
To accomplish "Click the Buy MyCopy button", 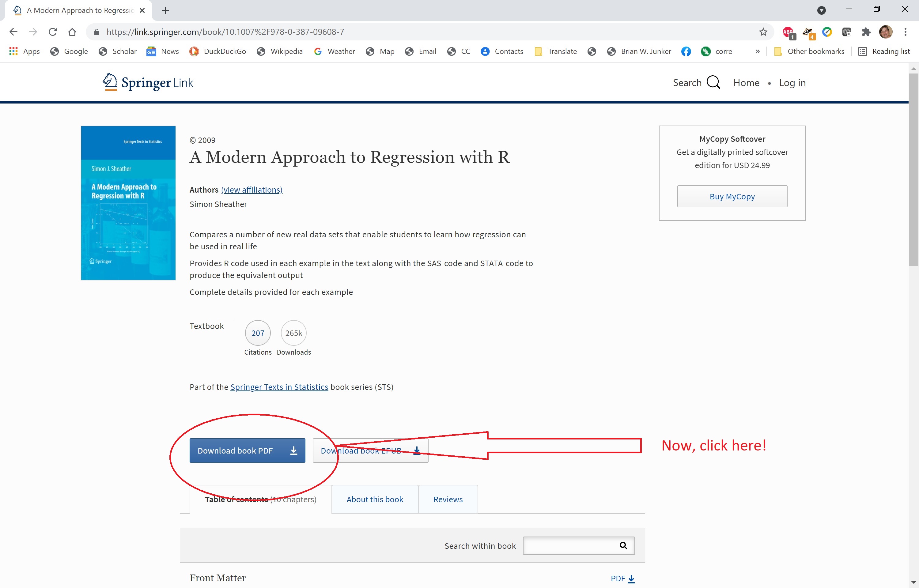I will coord(732,196).
